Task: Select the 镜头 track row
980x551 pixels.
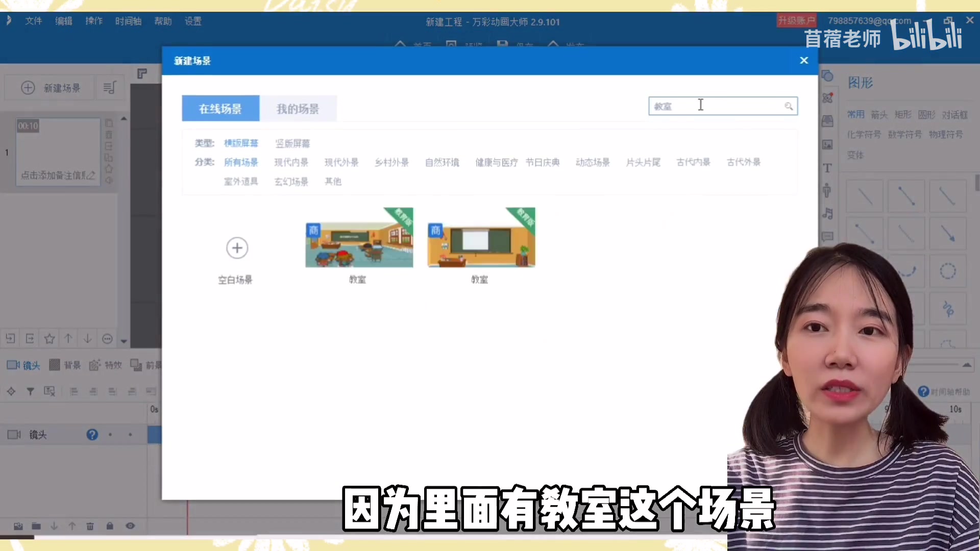Action: 73,435
